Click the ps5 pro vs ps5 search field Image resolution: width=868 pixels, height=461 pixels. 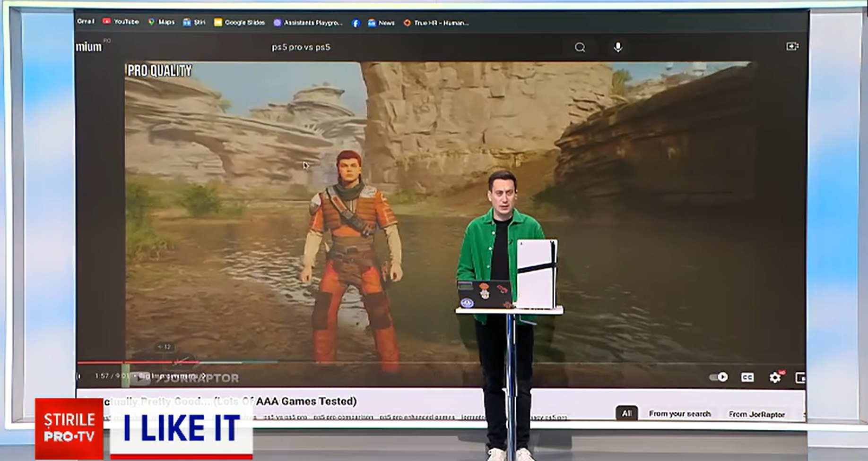click(301, 47)
